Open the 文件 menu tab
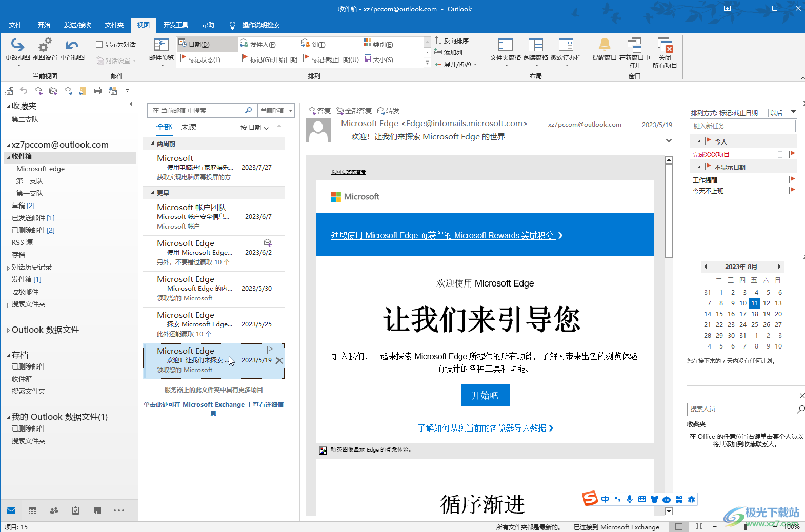805x532 pixels. [15, 25]
